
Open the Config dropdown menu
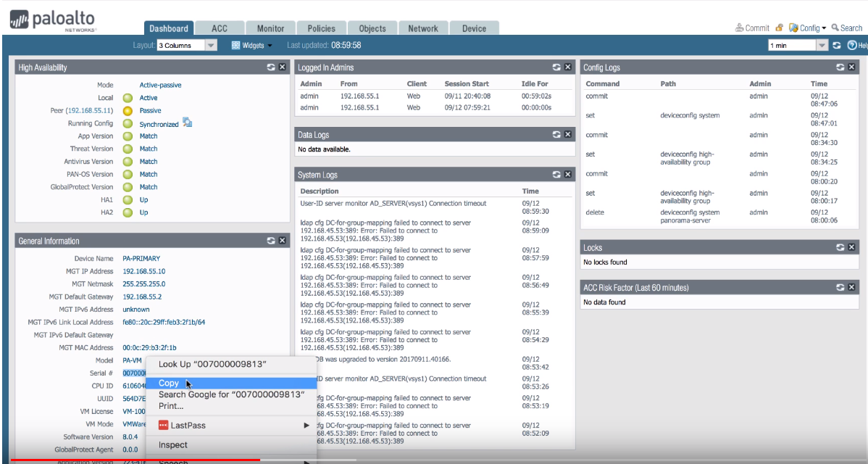click(808, 28)
